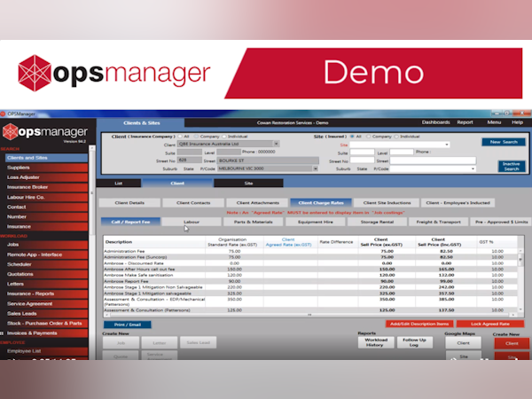Expand the MELBOURNE VIC 3000 suburb dropdown
Screen dimensions: 532x399
[x=316, y=168]
